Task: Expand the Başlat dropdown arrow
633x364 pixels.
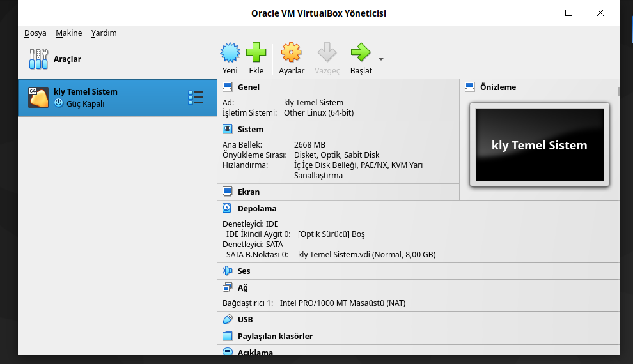Action: pyautogui.click(x=381, y=59)
